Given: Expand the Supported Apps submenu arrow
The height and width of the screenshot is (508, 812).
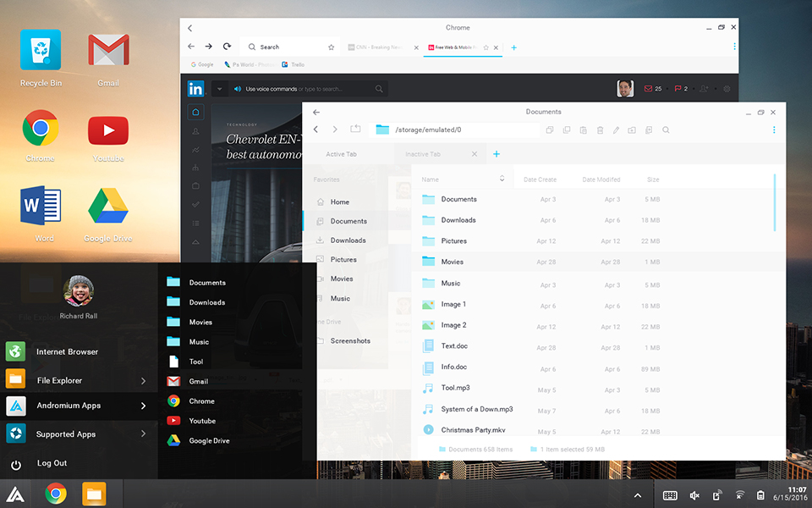Looking at the screenshot, I should click(143, 434).
